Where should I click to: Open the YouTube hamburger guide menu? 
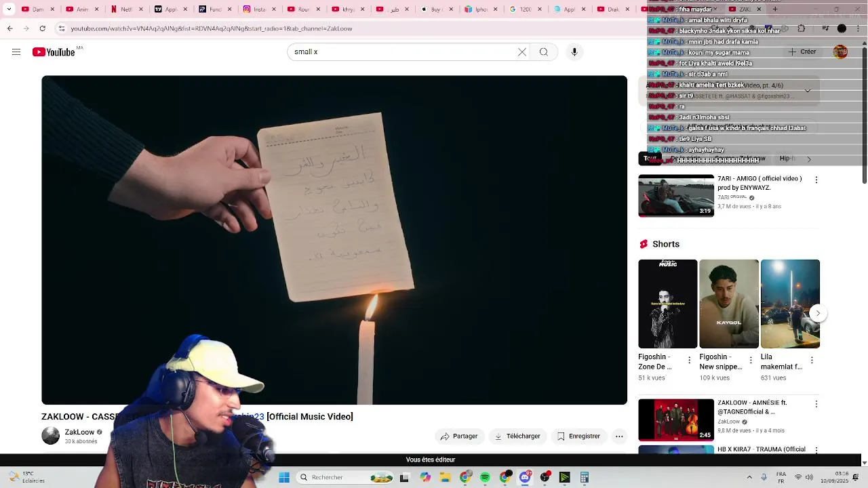tap(16, 52)
